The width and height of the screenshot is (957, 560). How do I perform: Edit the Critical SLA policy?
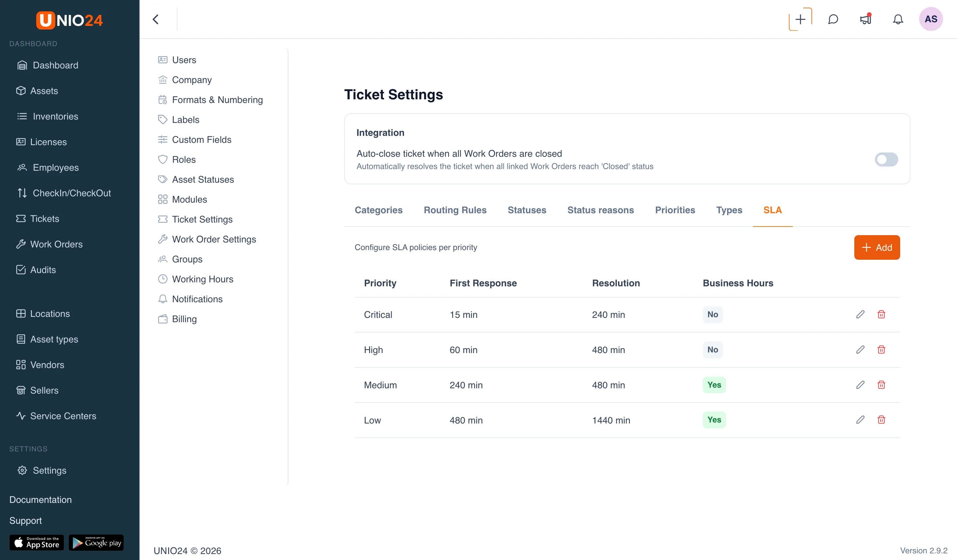click(860, 314)
